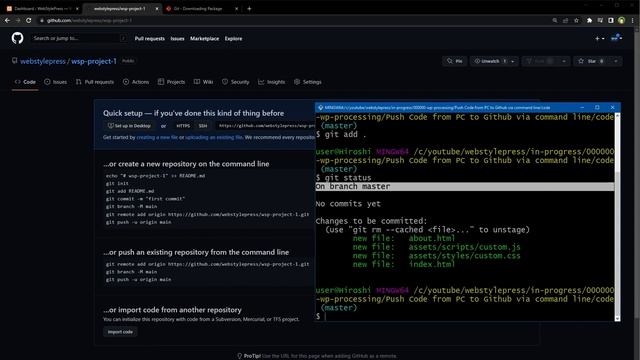
Task: Focus the Search or jump to field
Action: coord(79,38)
